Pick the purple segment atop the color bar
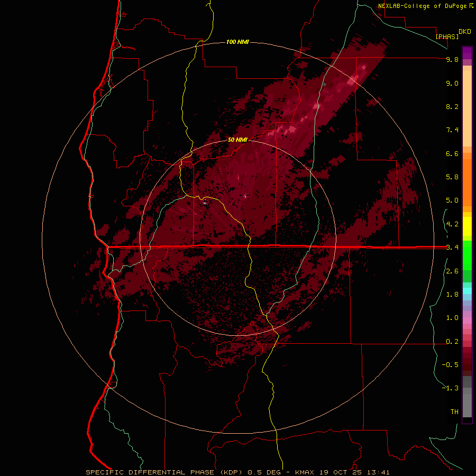The height and width of the screenshot is (476, 476). pos(467,53)
